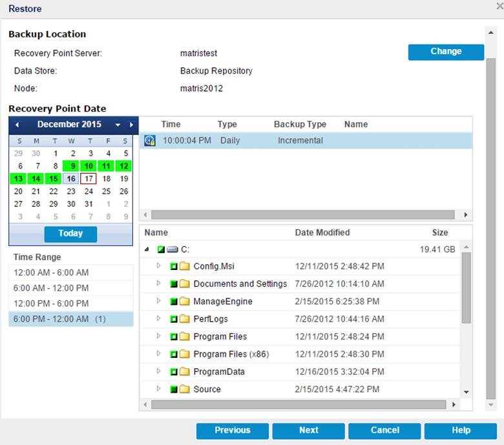Expand the ManageEngine folder
504x445 pixels.
coord(158,301)
